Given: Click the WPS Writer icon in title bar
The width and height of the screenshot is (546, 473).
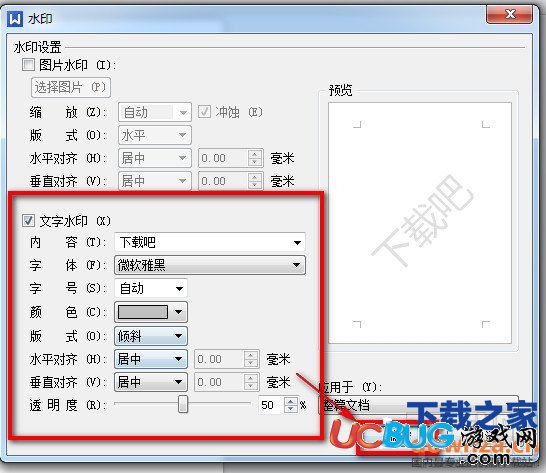Looking at the screenshot, I should [x=15, y=18].
